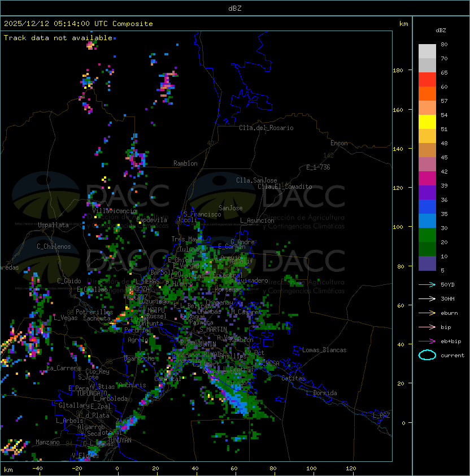The height and width of the screenshot is (476, 470).
Task: Click the cyan 'current' ellipse legend icon
Action: [427, 355]
